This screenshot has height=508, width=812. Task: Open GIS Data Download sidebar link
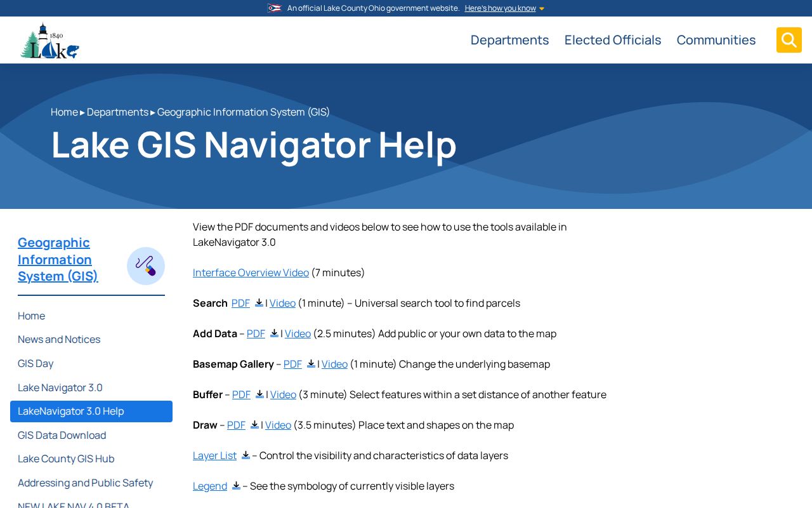point(62,436)
